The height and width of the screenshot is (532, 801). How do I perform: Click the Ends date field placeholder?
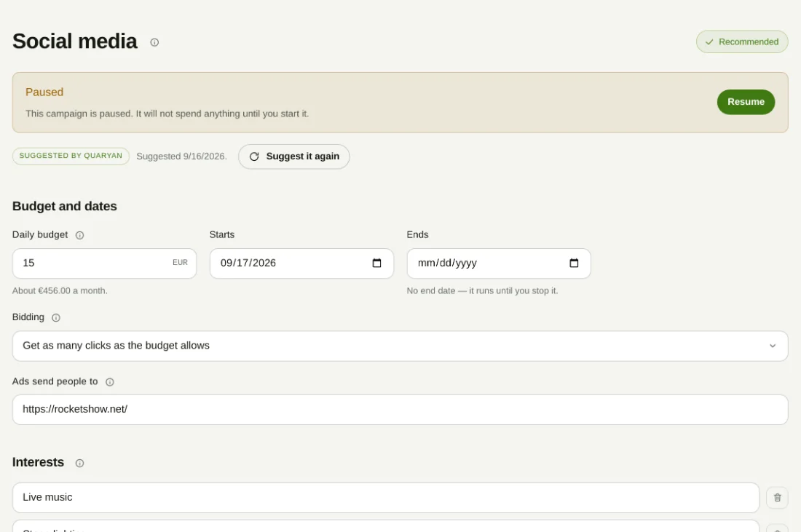point(447,263)
